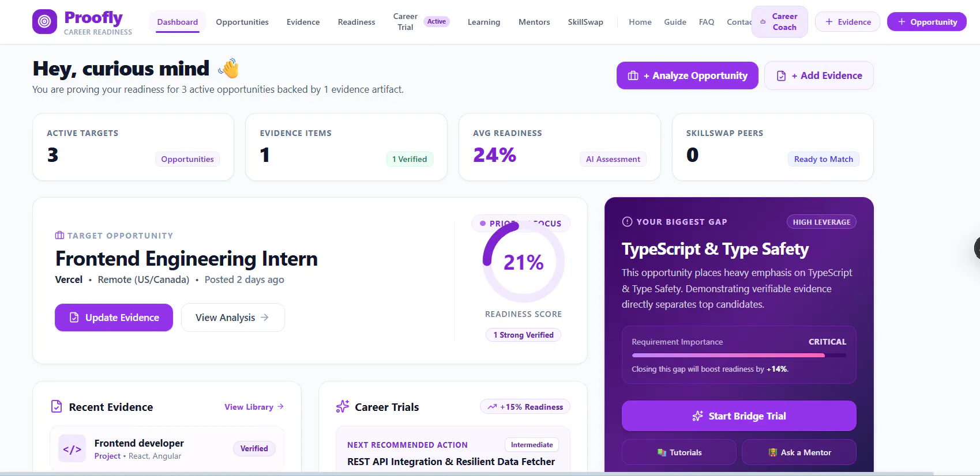The width and height of the screenshot is (980, 476).
Task: Open Tutorials button
Action: [679, 452]
